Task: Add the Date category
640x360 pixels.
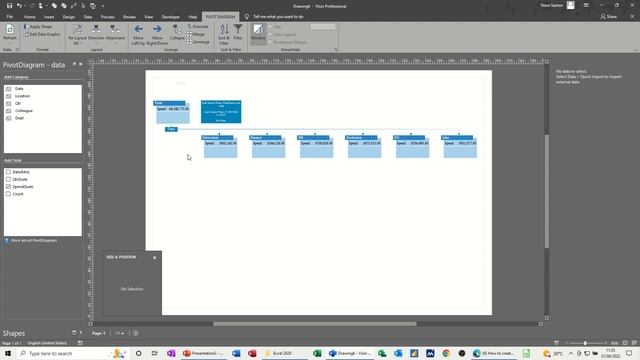Action: tap(19, 89)
